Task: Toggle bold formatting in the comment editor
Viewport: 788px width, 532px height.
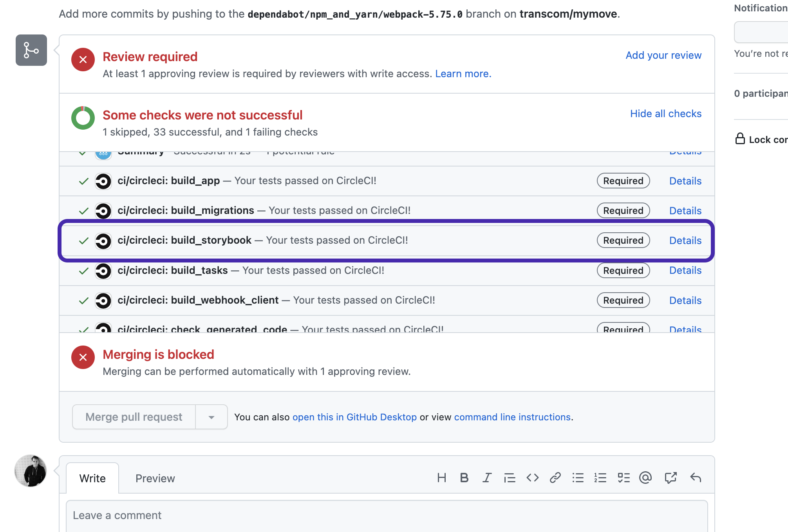Action: coord(464,478)
